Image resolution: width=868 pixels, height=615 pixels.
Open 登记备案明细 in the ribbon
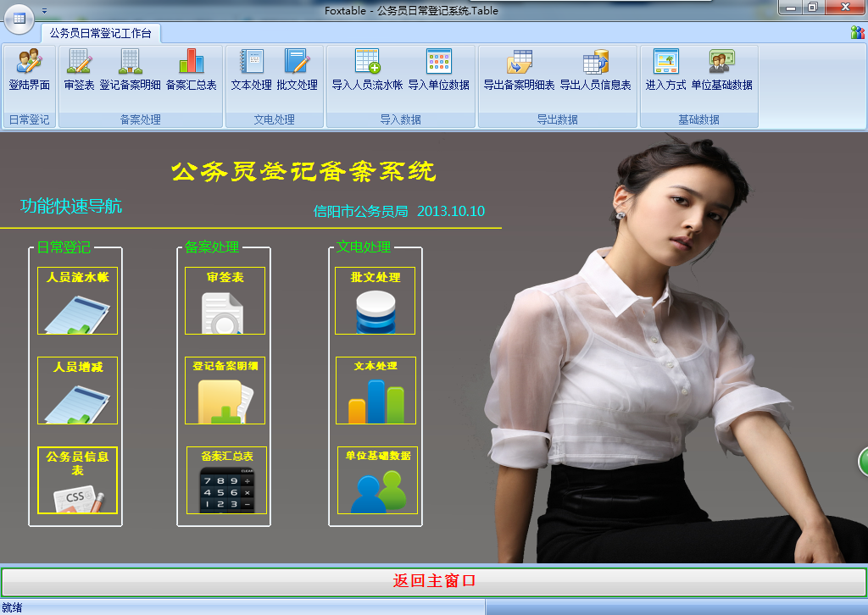[x=130, y=69]
